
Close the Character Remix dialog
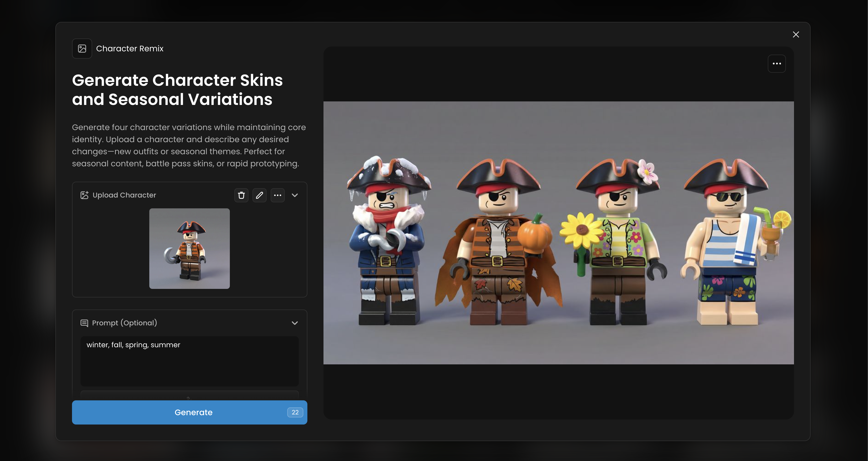[x=795, y=35]
